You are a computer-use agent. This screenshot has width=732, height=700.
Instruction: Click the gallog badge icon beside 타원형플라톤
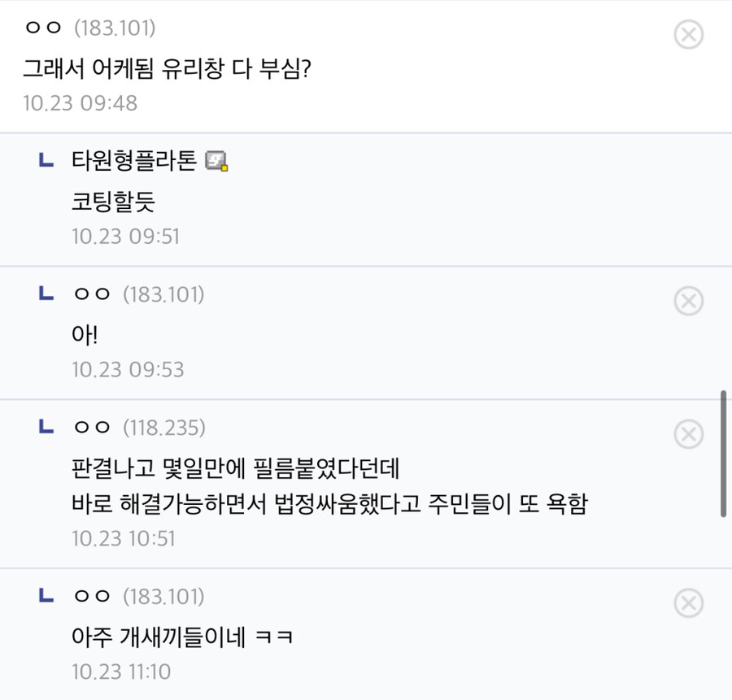[x=218, y=162]
